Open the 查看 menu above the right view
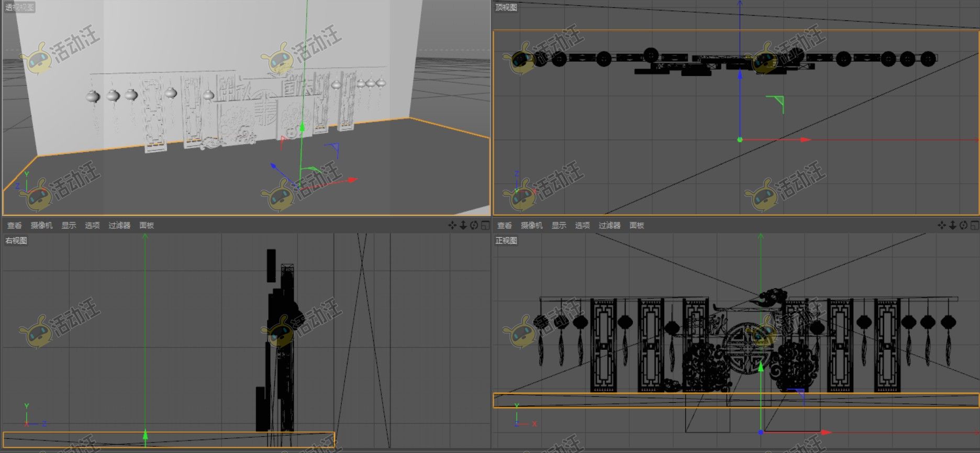The height and width of the screenshot is (453, 980). pos(14,225)
